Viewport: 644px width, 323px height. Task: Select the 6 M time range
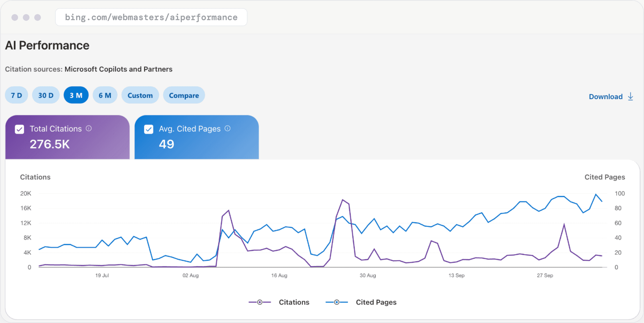pyautogui.click(x=105, y=95)
